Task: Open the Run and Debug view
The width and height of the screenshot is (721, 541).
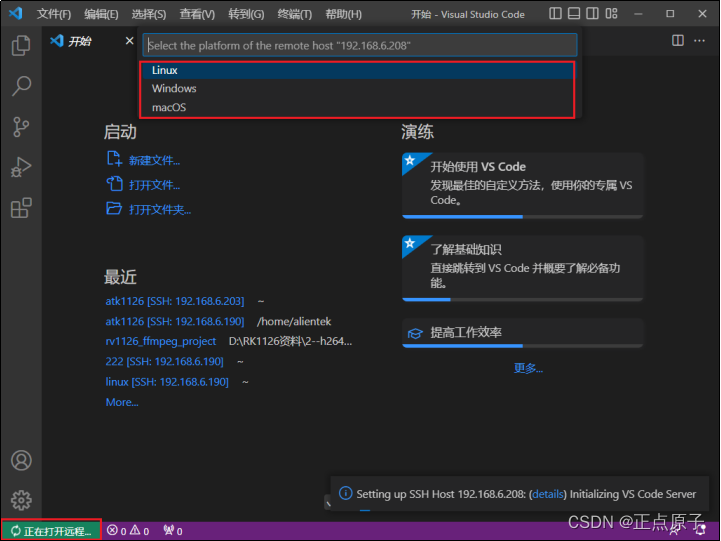Action: click(x=21, y=167)
